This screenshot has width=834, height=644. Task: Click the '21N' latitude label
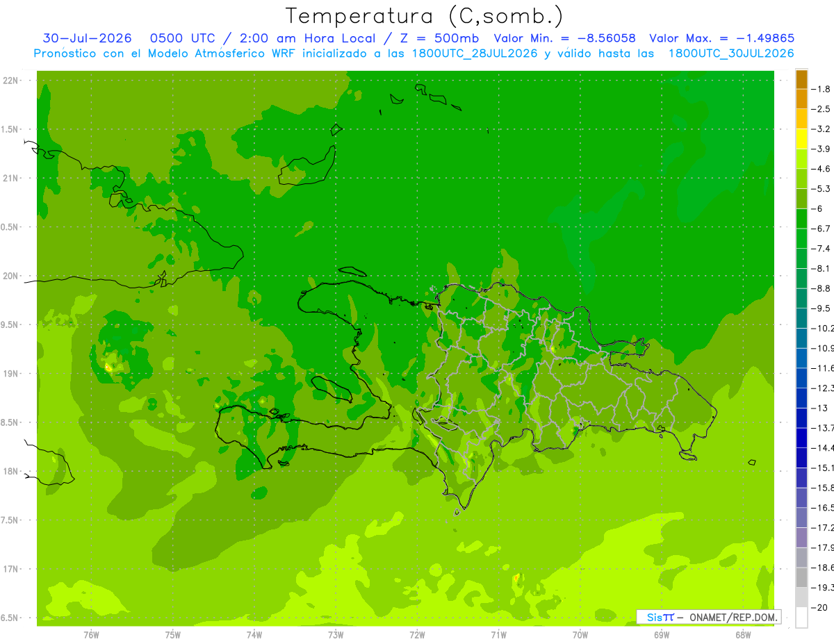(11, 179)
